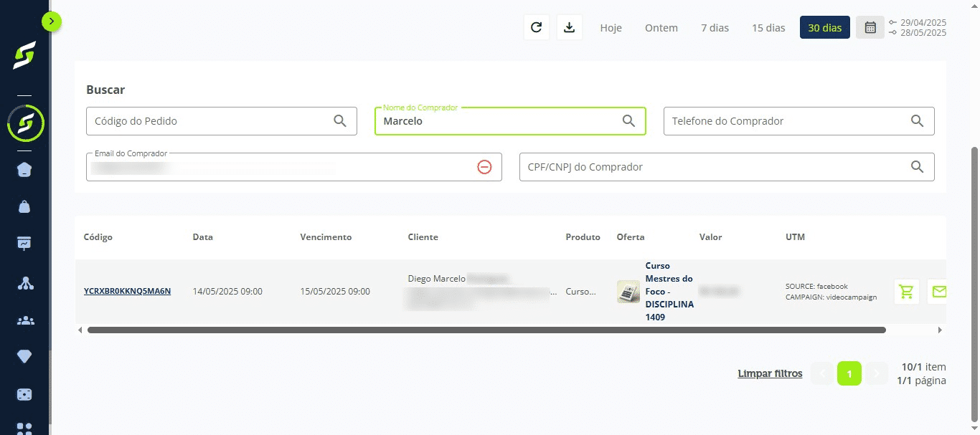Viewport: 980px width, 435px height.
Task: Search by Código do Pedido magnifier
Action: point(340,121)
